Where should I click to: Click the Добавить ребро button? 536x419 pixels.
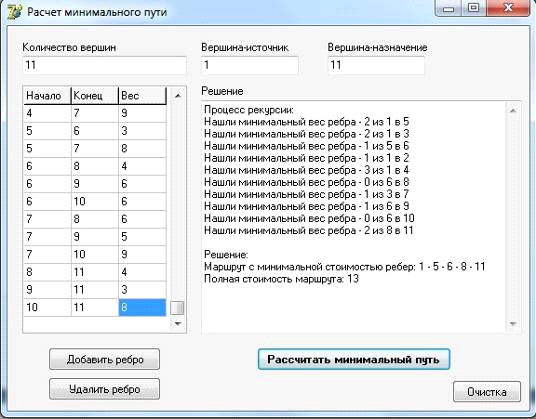[104, 359]
